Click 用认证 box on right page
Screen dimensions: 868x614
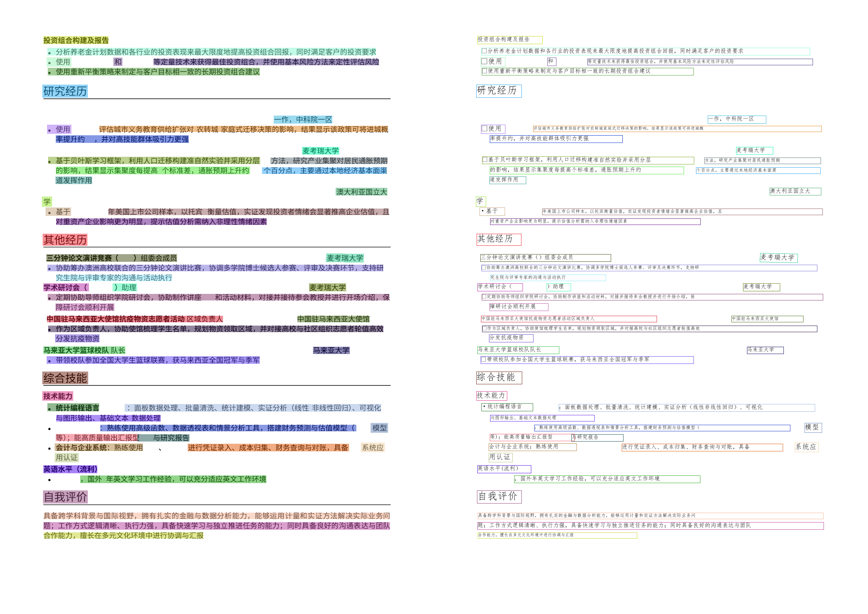click(x=500, y=457)
